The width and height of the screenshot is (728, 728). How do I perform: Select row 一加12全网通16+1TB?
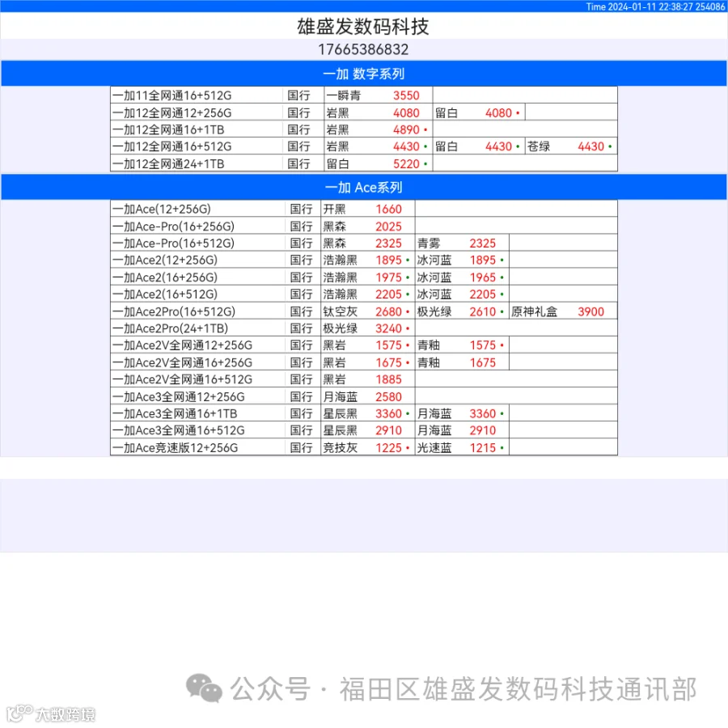[x=364, y=129]
